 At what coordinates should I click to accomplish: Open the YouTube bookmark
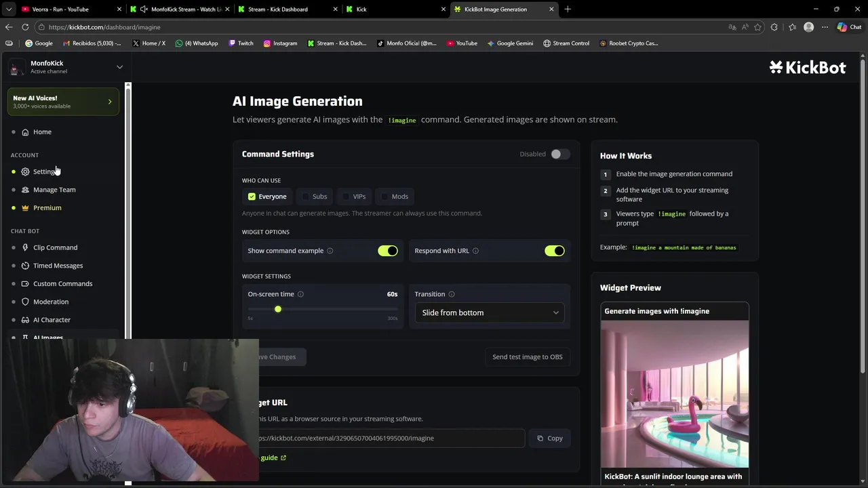pos(462,43)
